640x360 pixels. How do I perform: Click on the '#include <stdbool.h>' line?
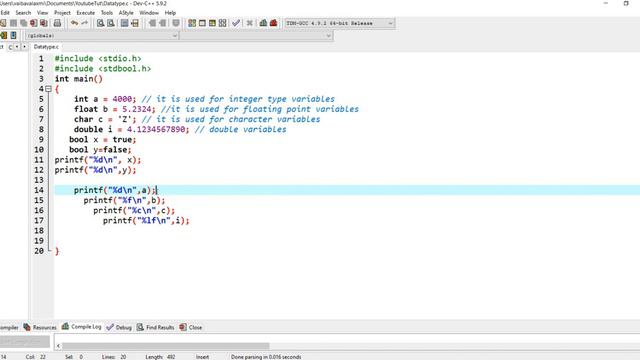click(103, 69)
